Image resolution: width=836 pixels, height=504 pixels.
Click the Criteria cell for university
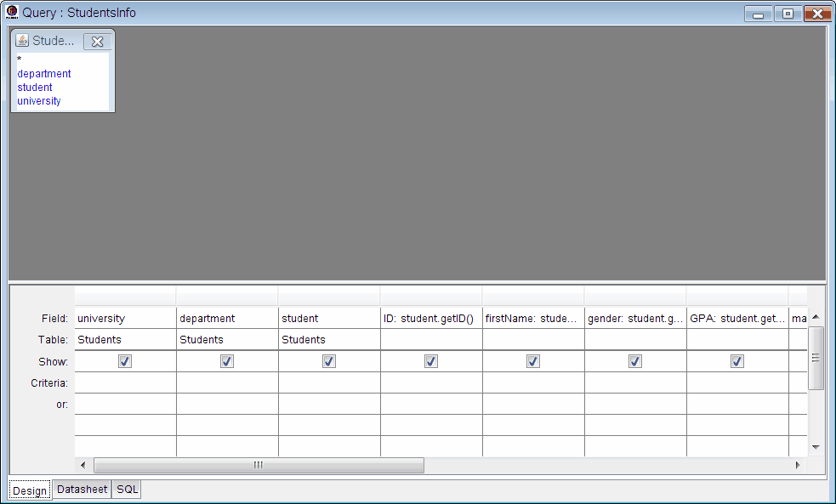coord(125,382)
